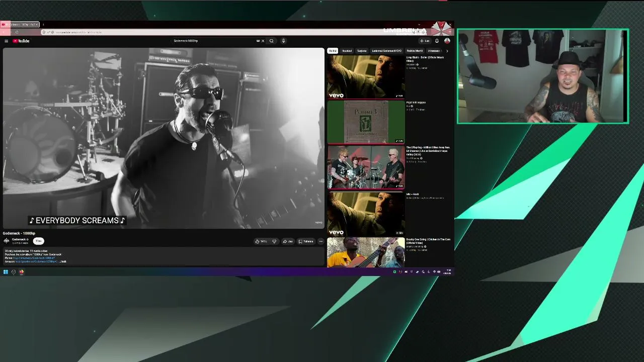Show more filter chips with the arrow
Viewport: 644px width, 362px height.
click(447, 51)
